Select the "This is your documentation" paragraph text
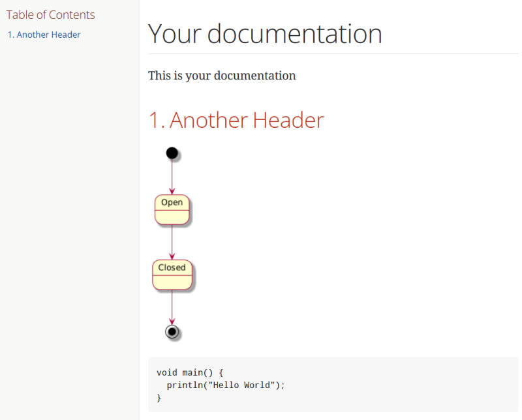Image resolution: width=522 pixels, height=420 pixels. (x=222, y=76)
